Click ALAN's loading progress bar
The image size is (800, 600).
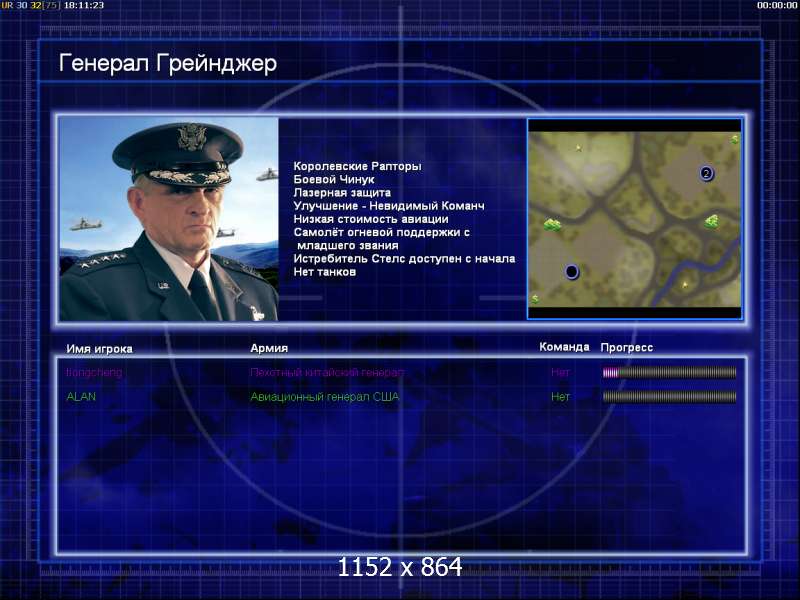click(x=669, y=396)
